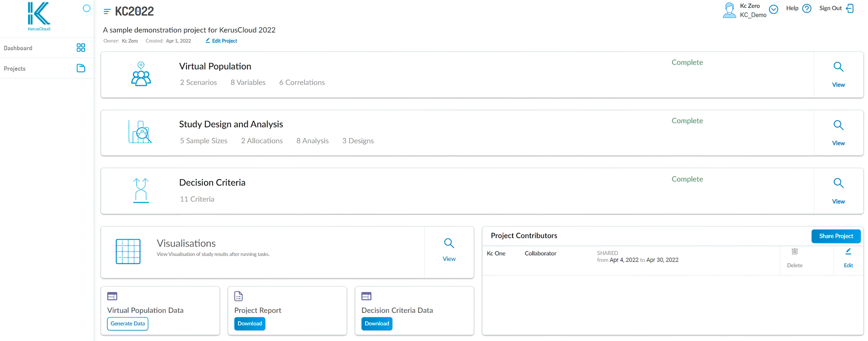This screenshot has width=868, height=341.
Task: Click the Project Report document icon
Action: (x=239, y=296)
